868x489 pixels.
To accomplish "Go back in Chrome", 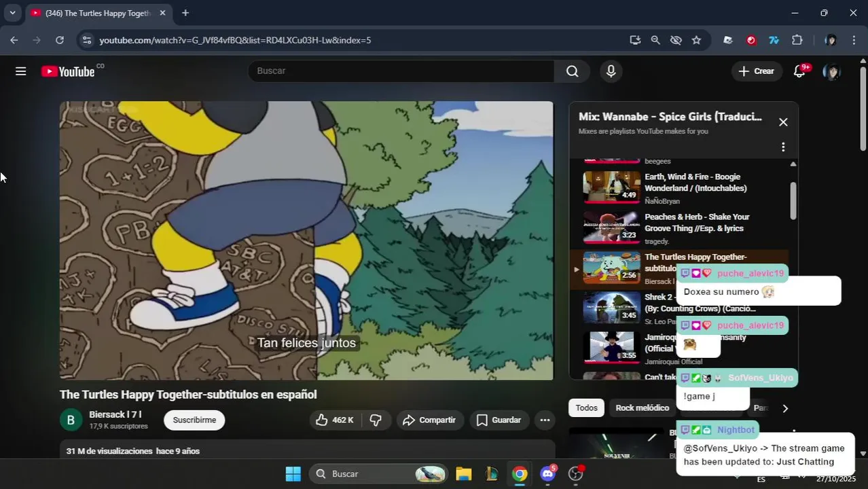I will pos(14,40).
